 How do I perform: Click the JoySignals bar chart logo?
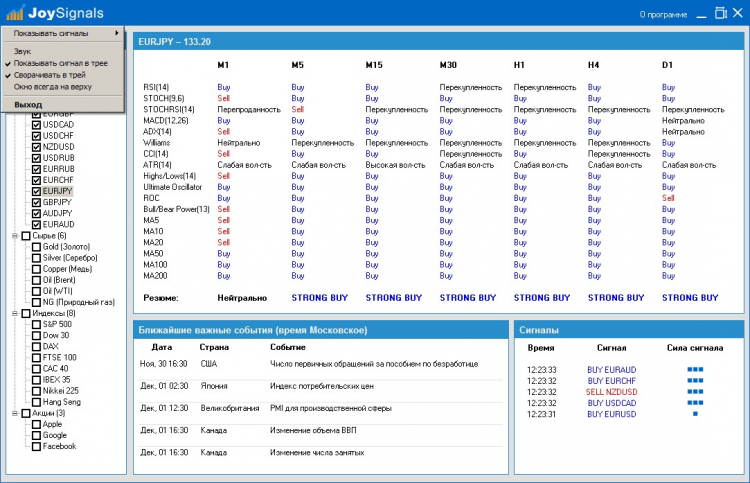14,14
